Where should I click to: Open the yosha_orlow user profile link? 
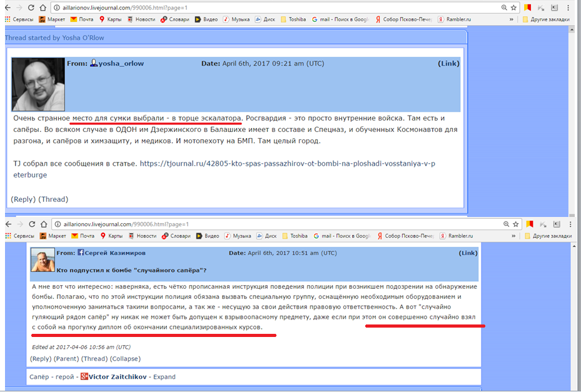(x=121, y=63)
